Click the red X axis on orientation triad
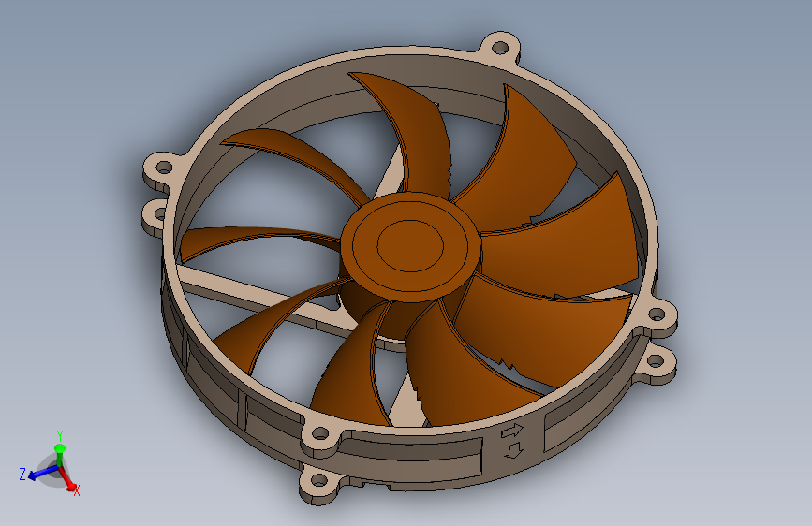Image resolution: width=812 pixels, height=526 pixels. click(x=68, y=479)
